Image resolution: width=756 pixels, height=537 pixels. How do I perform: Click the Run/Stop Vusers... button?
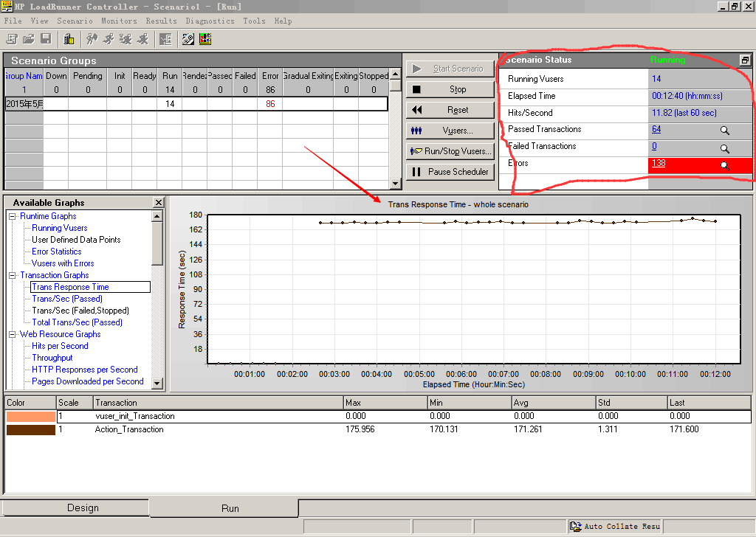(450, 151)
